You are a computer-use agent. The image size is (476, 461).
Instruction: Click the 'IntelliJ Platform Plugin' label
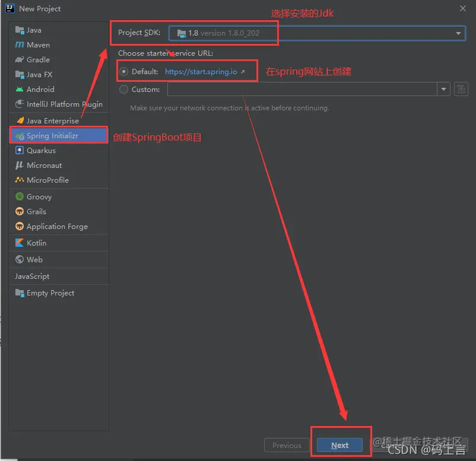(x=65, y=104)
